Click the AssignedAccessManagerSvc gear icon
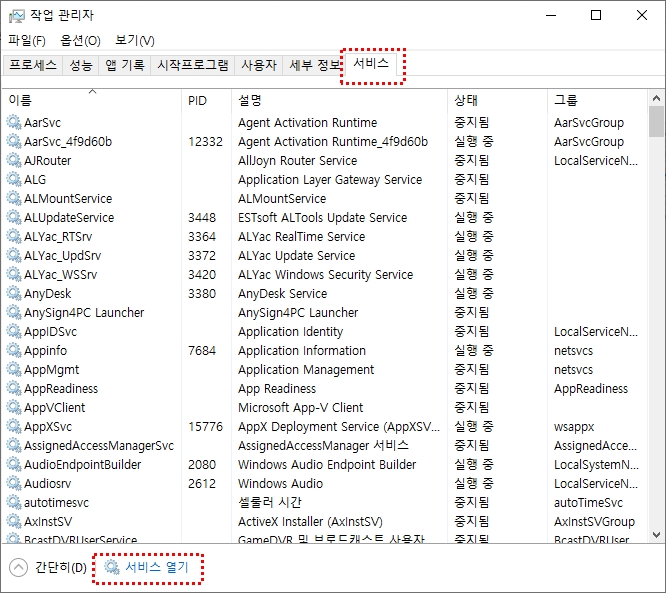The image size is (666, 593). (14, 446)
